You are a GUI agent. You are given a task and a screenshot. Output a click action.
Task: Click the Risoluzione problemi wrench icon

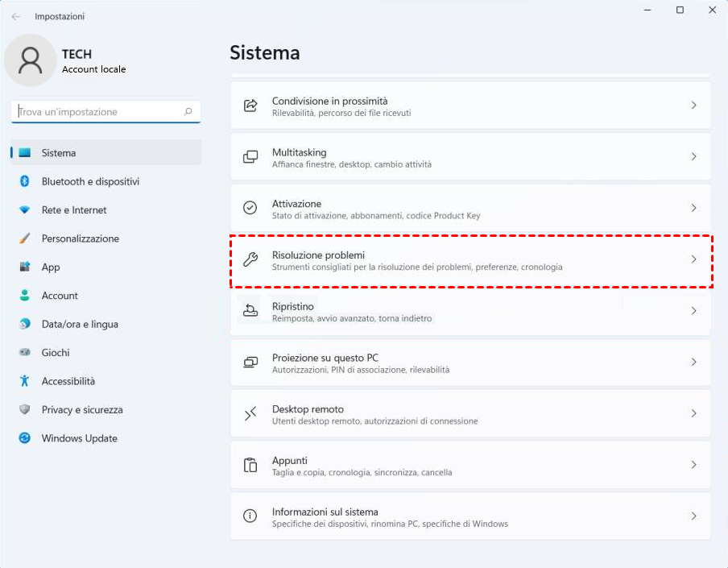click(250, 259)
